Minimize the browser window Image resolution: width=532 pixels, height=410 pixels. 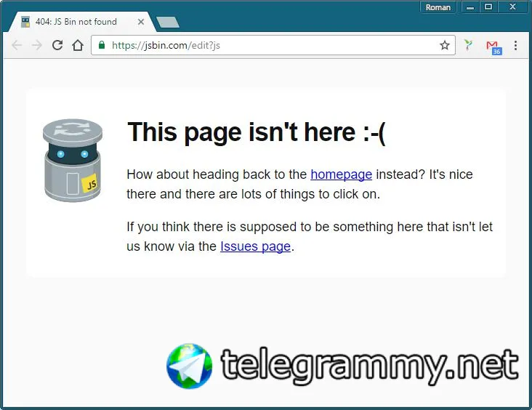point(470,7)
